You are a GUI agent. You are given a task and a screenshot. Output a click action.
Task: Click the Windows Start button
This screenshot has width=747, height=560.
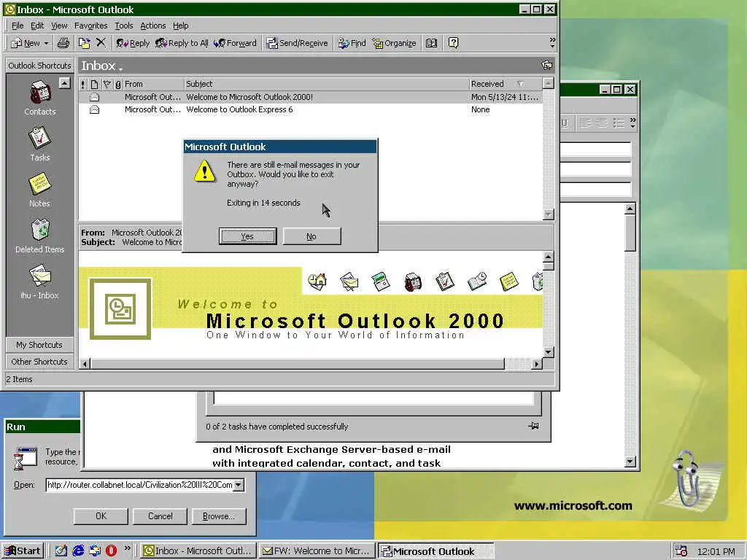[23, 551]
